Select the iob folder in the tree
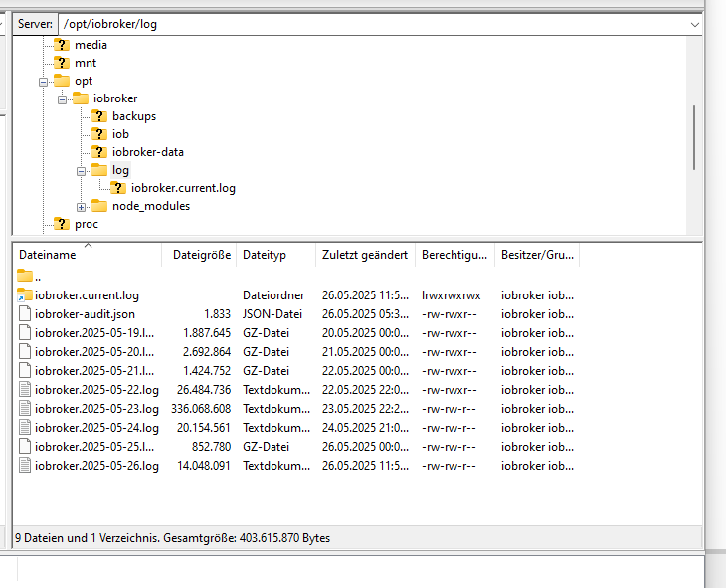The height and width of the screenshot is (588, 726). (120, 134)
